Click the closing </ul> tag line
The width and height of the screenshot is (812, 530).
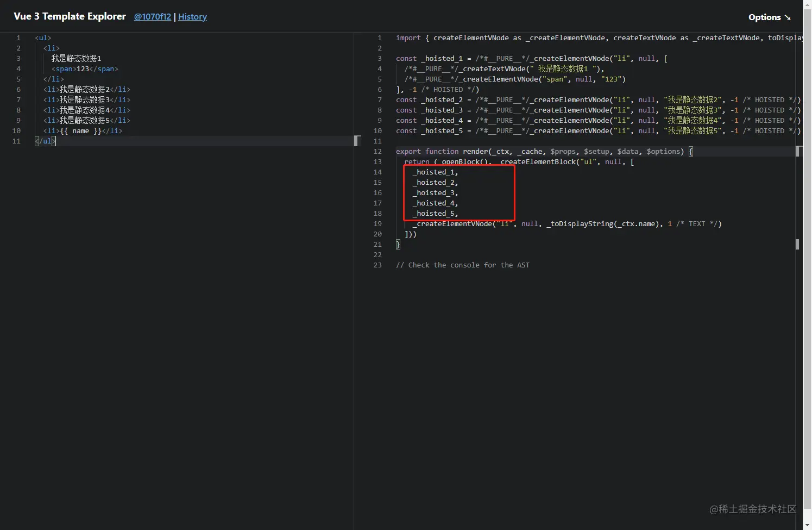45,141
